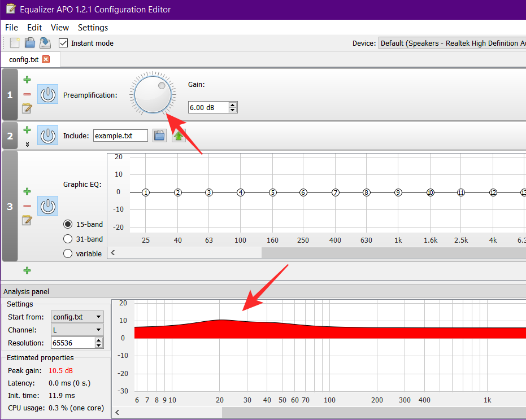The image size is (526, 420).
Task: Remove the Preamplification filter with red minus
Action: click(x=27, y=94)
